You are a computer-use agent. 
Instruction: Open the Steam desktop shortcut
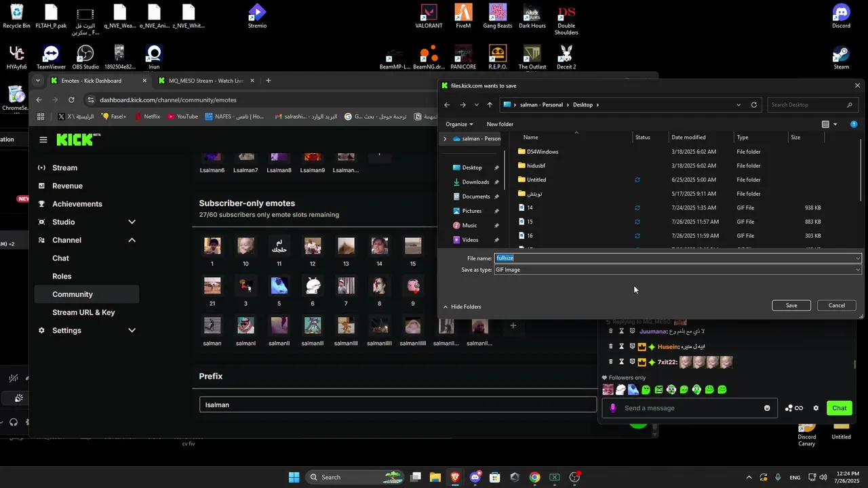(842, 58)
